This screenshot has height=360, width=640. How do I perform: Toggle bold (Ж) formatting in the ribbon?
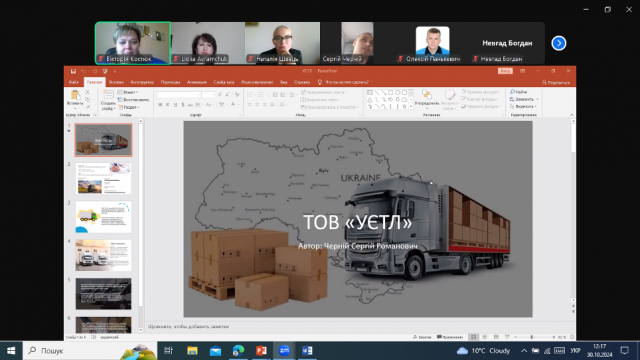(x=160, y=105)
